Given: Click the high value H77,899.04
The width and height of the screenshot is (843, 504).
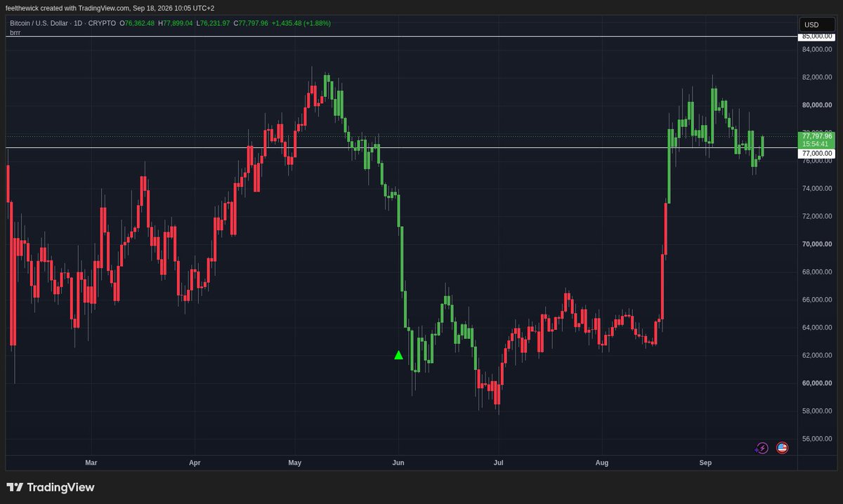Looking at the screenshot, I should coord(175,23).
